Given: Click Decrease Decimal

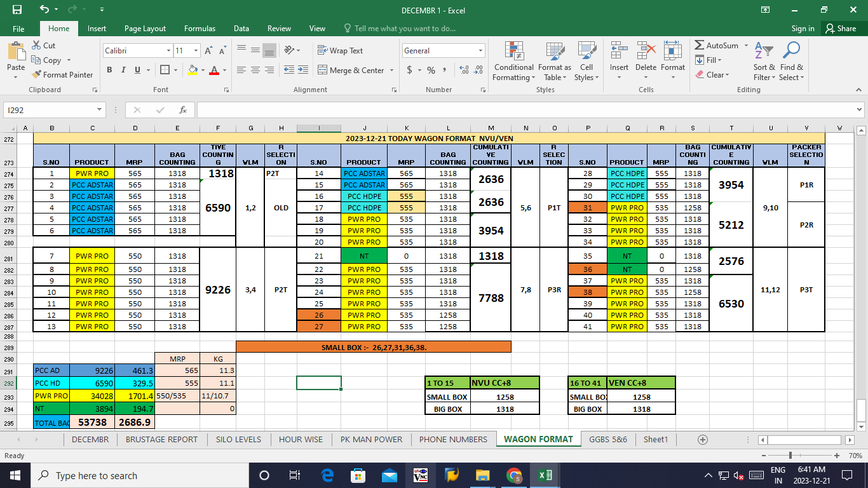Looking at the screenshot, I should coord(478,70).
